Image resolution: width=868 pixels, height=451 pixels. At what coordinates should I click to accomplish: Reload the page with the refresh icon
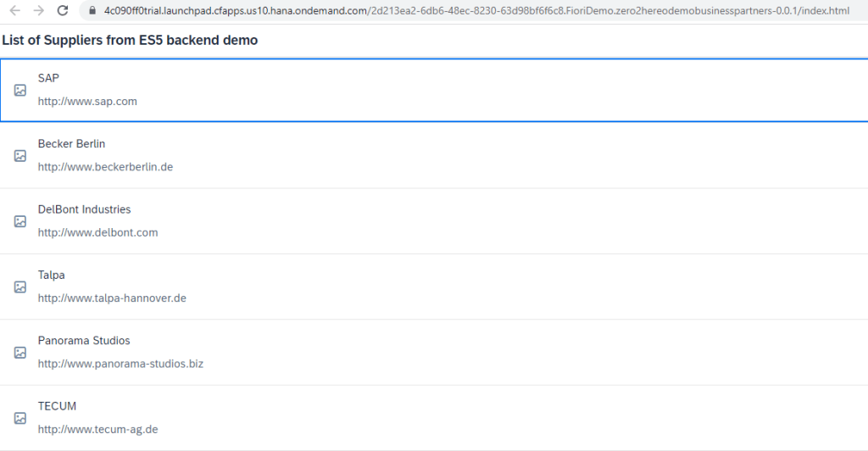tap(63, 11)
